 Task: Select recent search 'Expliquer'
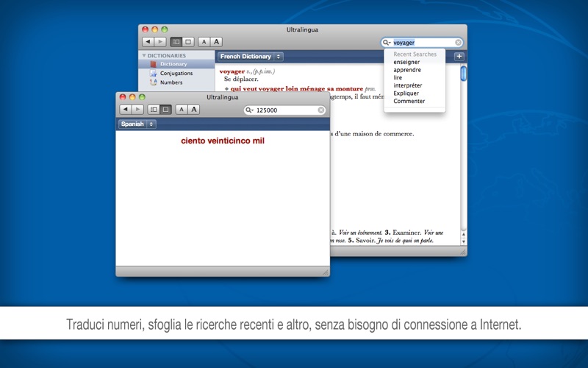point(406,93)
